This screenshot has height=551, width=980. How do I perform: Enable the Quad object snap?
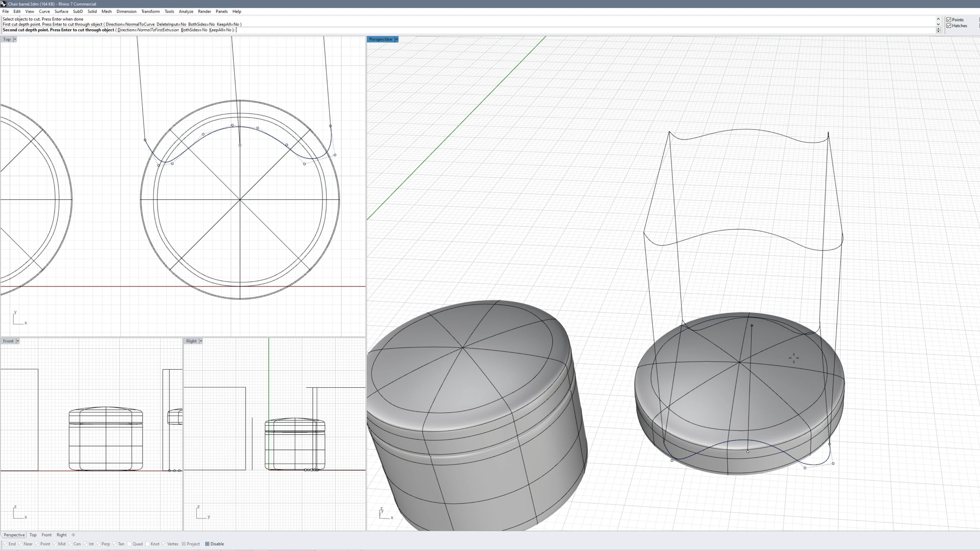[x=130, y=544]
